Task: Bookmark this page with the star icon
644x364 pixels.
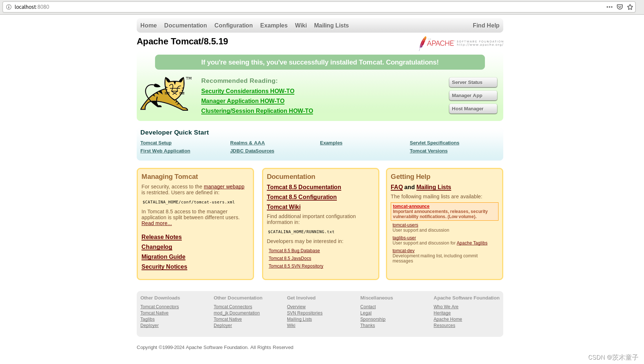Action: pos(630,7)
